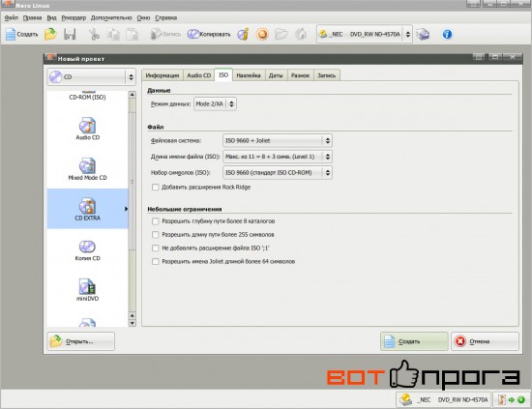Save using the floppy disk icon
The height and width of the screenshot is (409, 532).
(70, 34)
